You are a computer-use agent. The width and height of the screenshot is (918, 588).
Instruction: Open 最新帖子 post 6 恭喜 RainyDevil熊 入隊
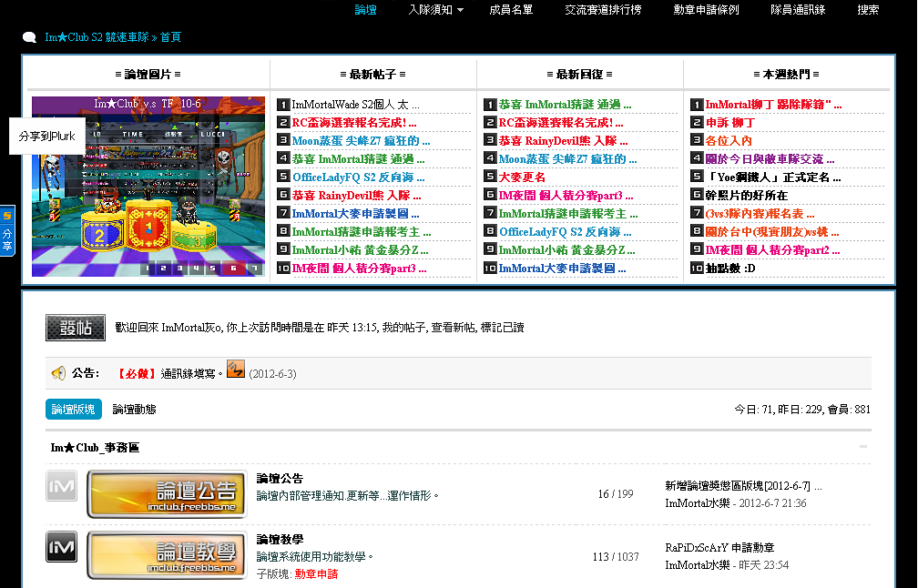point(357,196)
